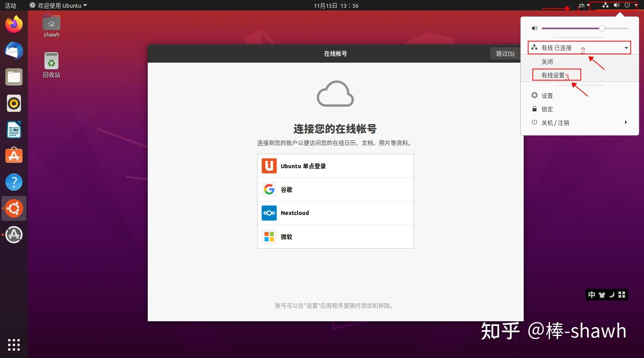Expand the 关机/注销 submenu
The width and height of the screenshot is (644, 358).
[555, 123]
